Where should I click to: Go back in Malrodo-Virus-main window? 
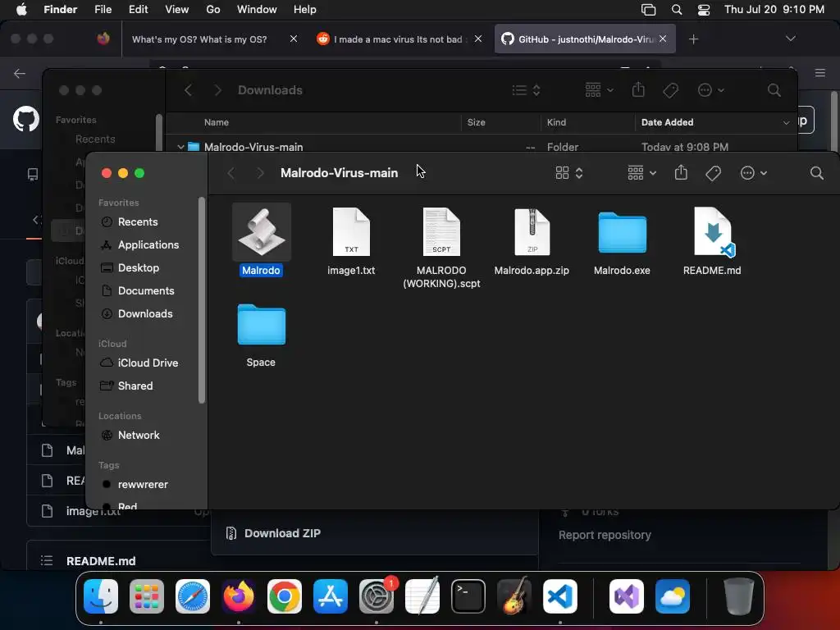(231, 173)
